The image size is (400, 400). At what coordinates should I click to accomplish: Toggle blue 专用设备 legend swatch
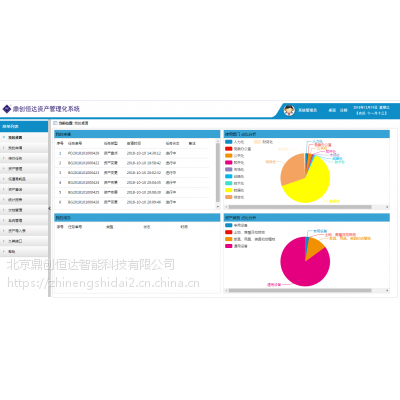229,225
